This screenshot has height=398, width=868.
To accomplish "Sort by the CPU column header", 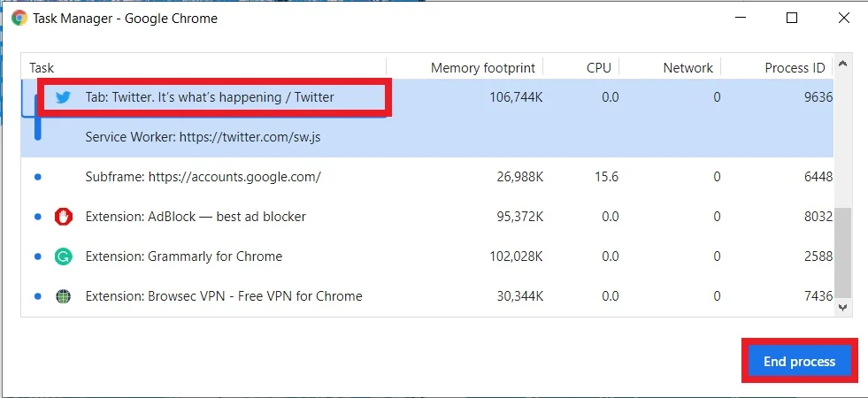I will point(581,67).
